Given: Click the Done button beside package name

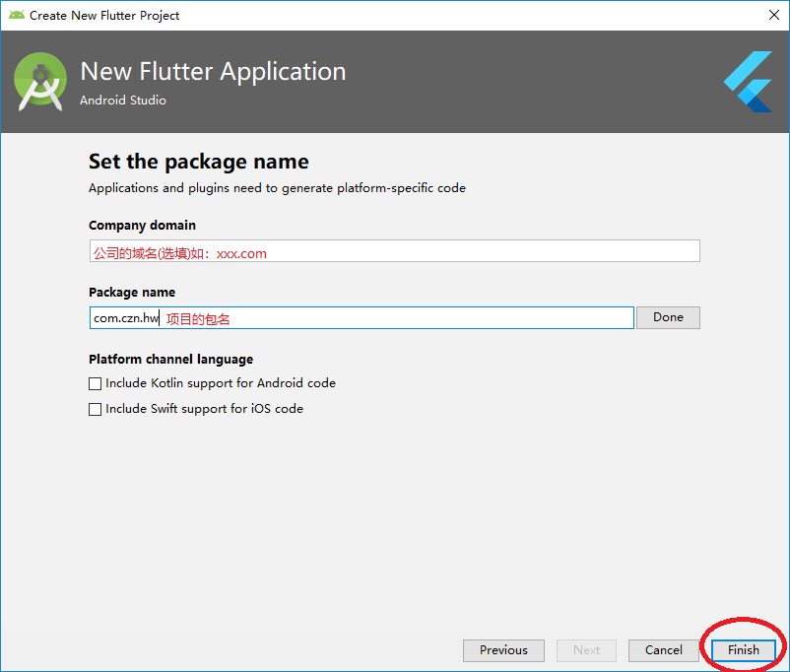Looking at the screenshot, I should 668,317.
